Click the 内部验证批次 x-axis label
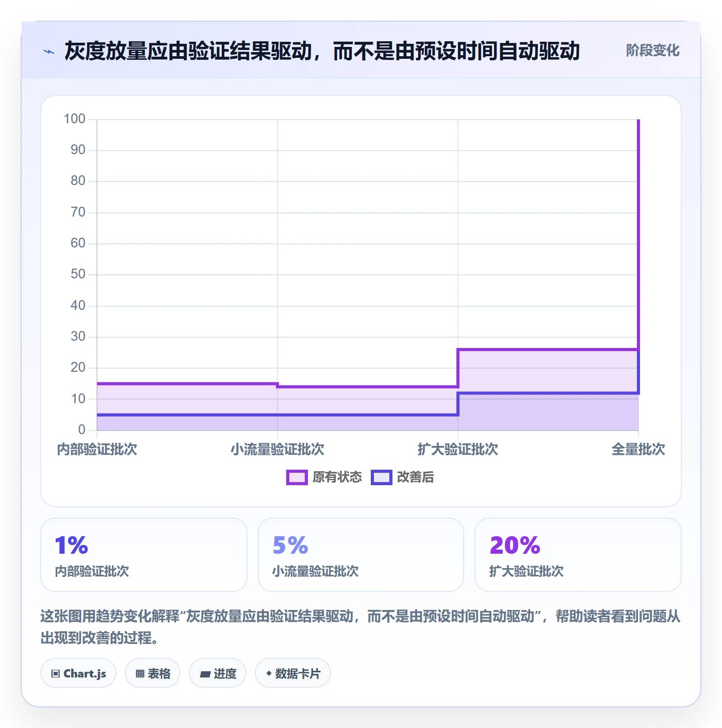This screenshot has width=722, height=728. point(97,450)
